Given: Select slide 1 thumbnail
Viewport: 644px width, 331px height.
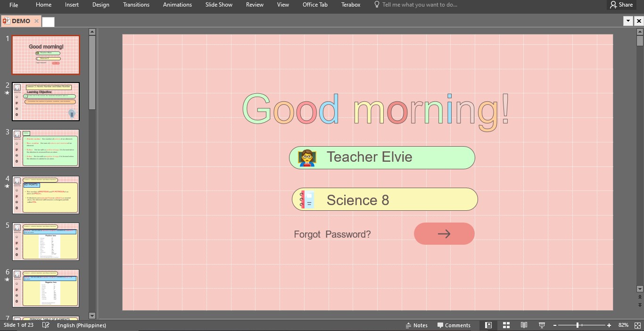Looking at the screenshot, I should point(46,55).
